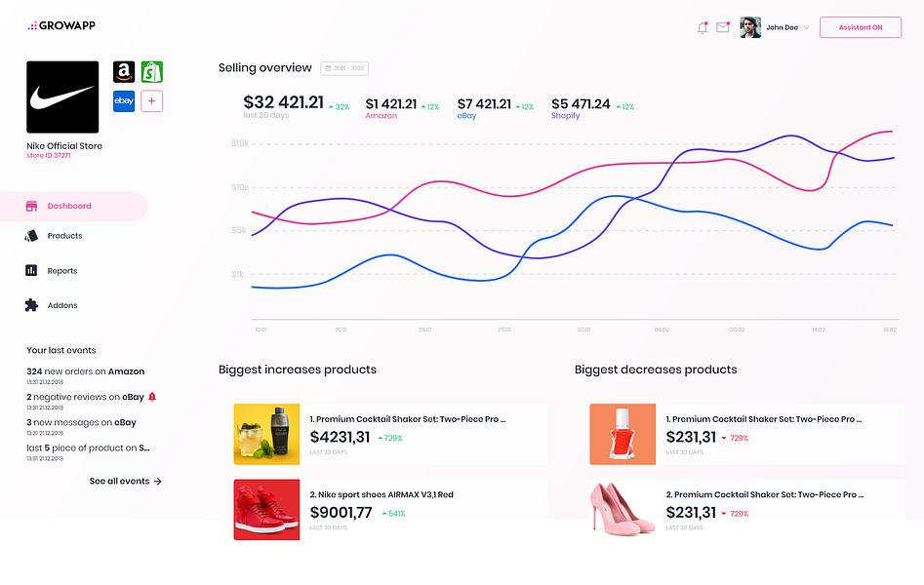
Task: Select the Amazon marketplace icon
Action: coord(124,72)
